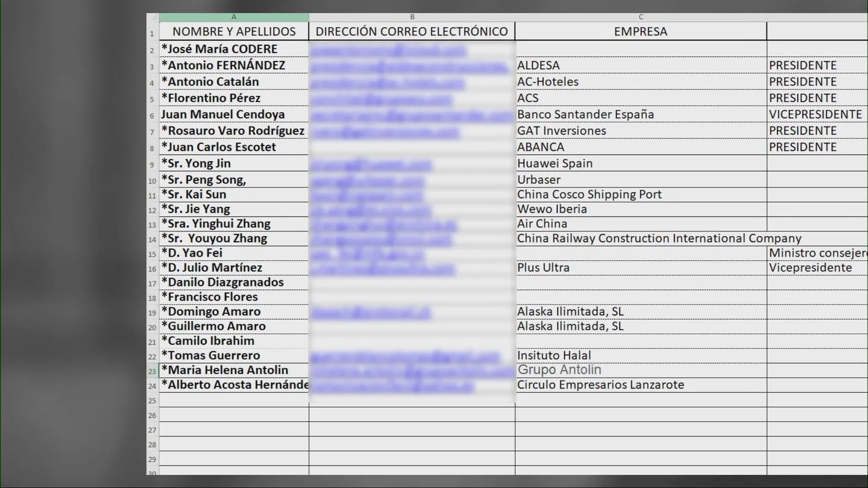Select cell *Sr. Peng Song,
868x488 pixels.
(234, 179)
